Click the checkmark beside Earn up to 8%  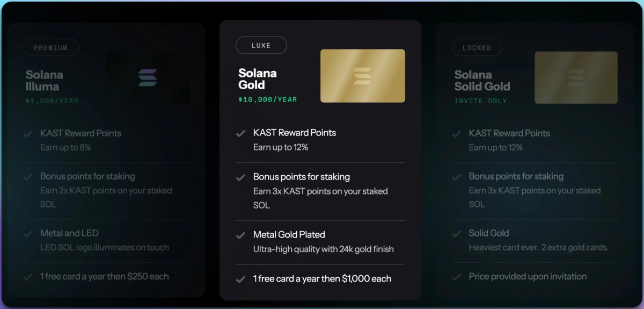[x=28, y=134]
